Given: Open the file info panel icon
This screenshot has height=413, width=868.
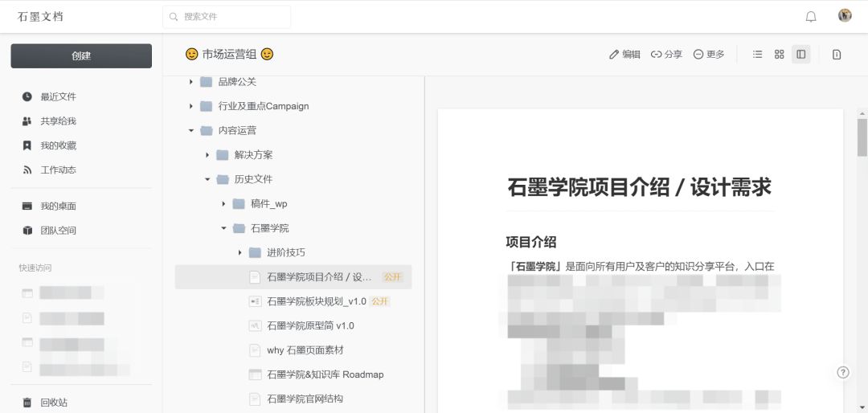Looking at the screenshot, I should (837, 55).
